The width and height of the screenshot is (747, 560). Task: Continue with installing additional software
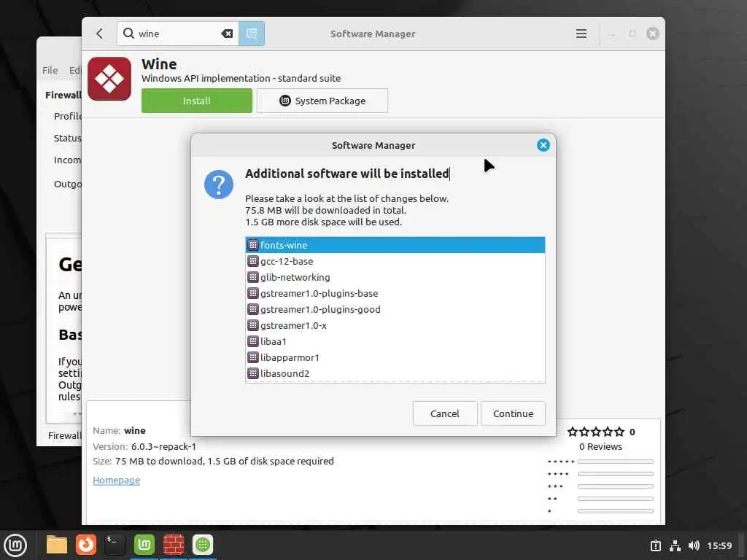[x=513, y=413]
